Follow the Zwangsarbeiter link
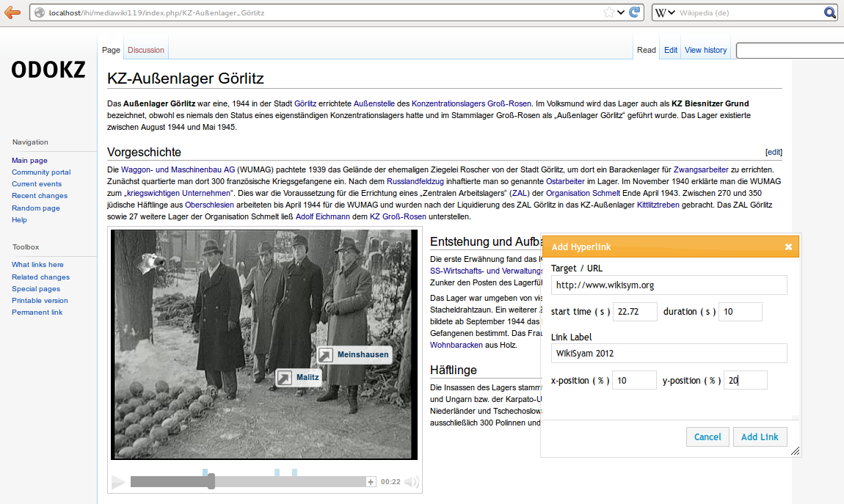Image resolution: width=844 pixels, height=504 pixels. click(701, 170)
